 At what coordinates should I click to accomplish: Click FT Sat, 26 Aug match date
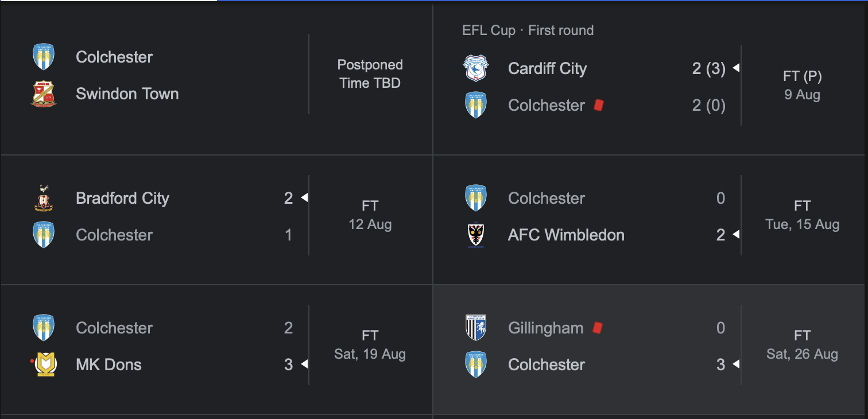[x=802, y=345]
